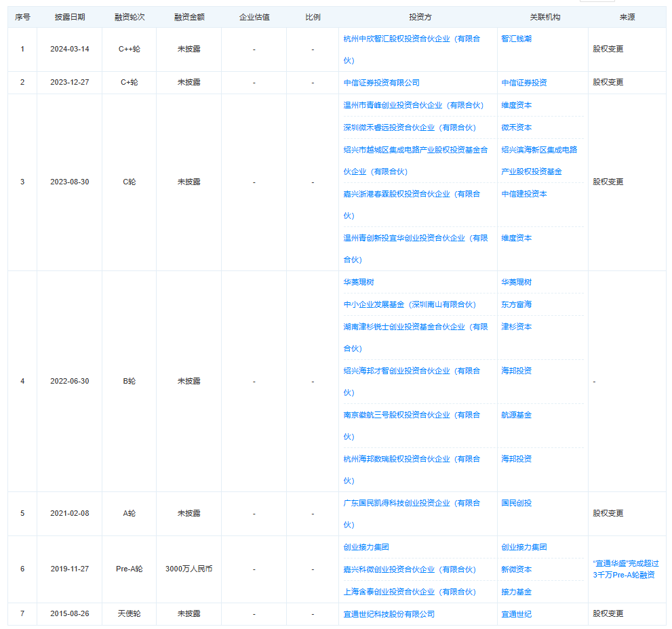Select the date 2023-12-27
Screen dimensions: 672x629
coord(69,82)
